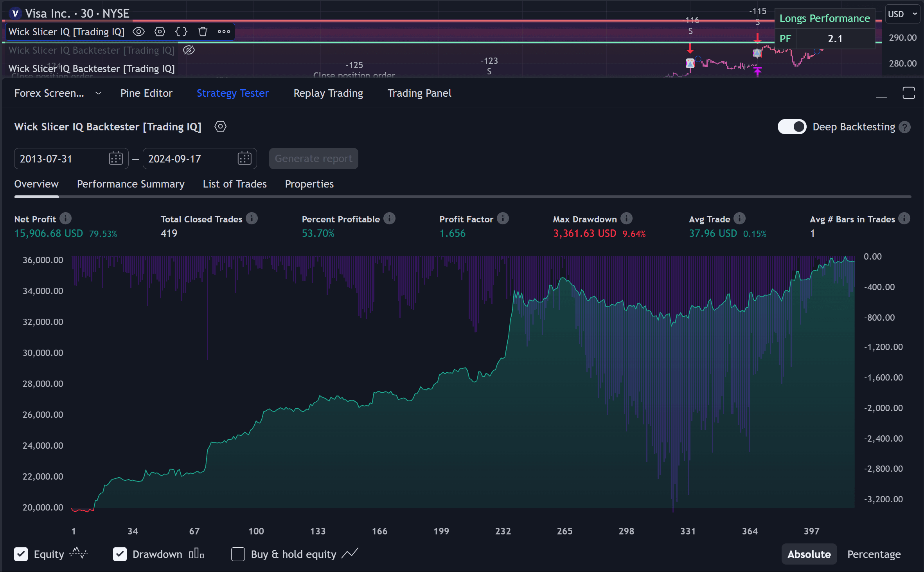This screenshot has width=924, height=572.
Task: Click the 290.00 price axis label
Action: coord(902,38)
